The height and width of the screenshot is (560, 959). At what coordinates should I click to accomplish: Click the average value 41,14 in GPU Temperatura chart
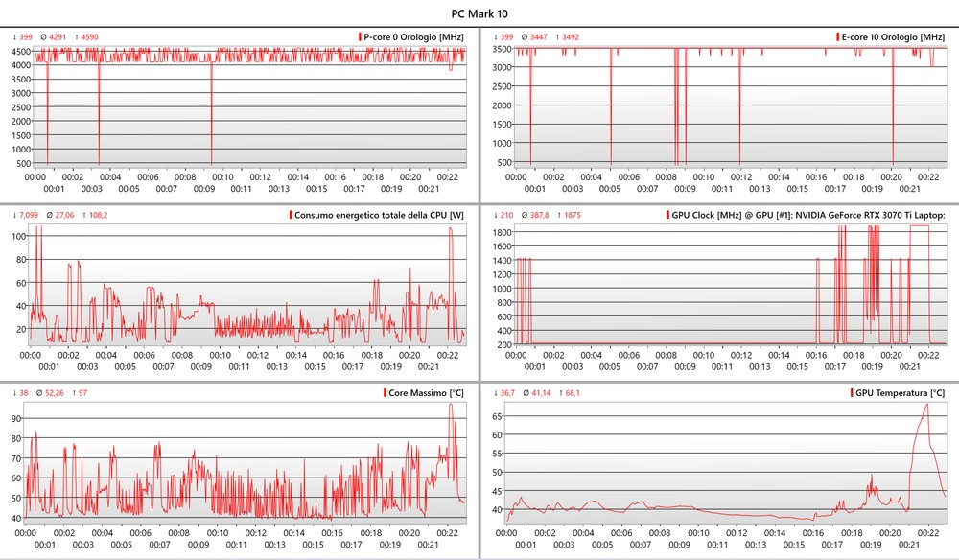(x=541, y=393)
